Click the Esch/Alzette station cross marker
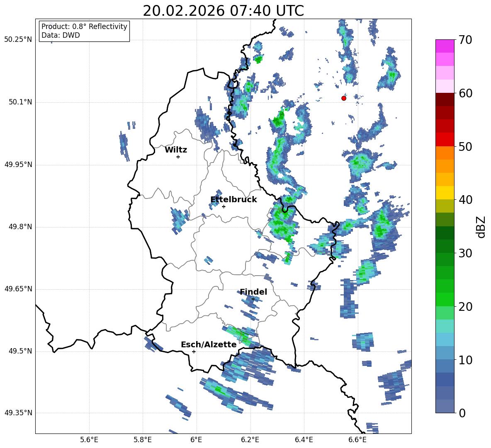Screen dimensions: 491x448 tap(194, 351)
